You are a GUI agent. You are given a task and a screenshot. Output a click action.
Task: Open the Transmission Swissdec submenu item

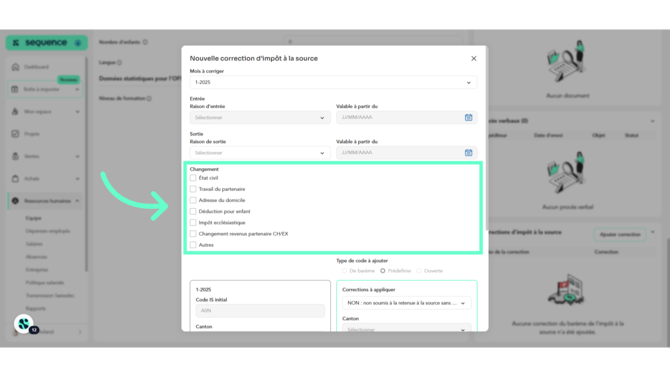(x=50, y=295)
